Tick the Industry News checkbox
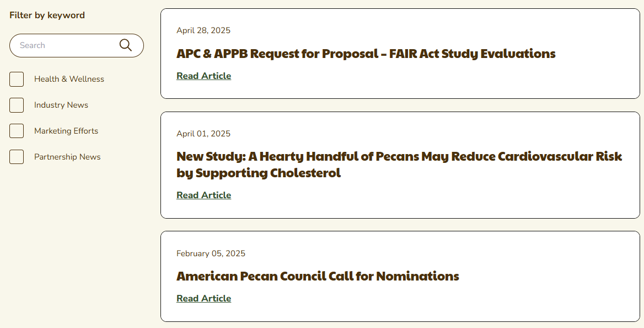The image size is (644, 328). [x=17, y=105]
